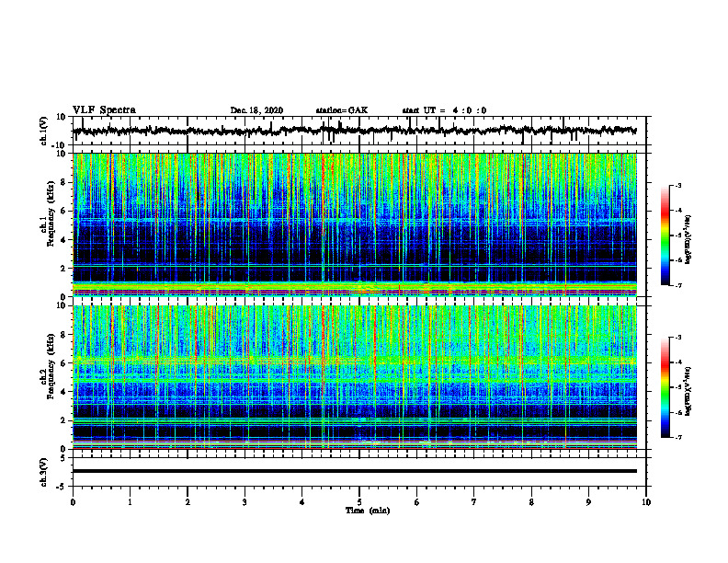The image size is (728, 563).
Task: Click the "ch.3(V)" axis label
Action: [44, 472]
